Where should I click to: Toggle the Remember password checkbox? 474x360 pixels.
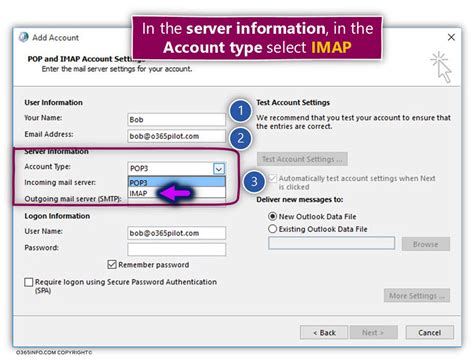point(112,265)
